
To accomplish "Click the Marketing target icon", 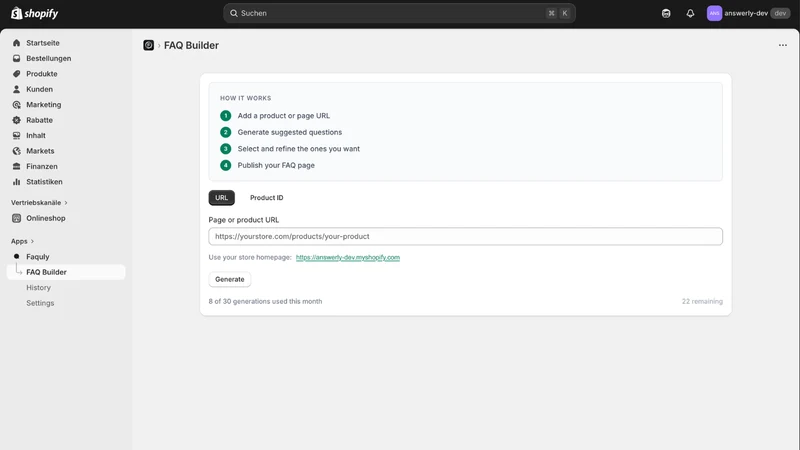I will tap(16, 105).
